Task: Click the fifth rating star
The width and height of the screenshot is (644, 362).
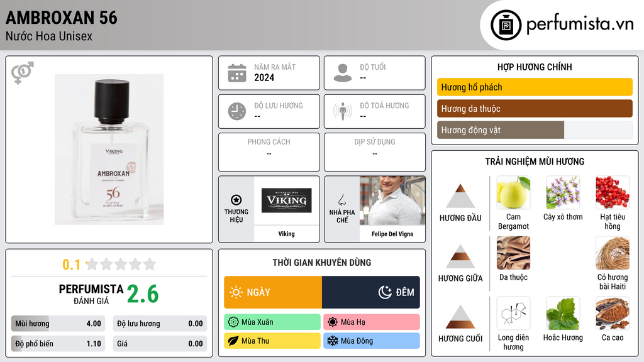Action: coord(150,264)
